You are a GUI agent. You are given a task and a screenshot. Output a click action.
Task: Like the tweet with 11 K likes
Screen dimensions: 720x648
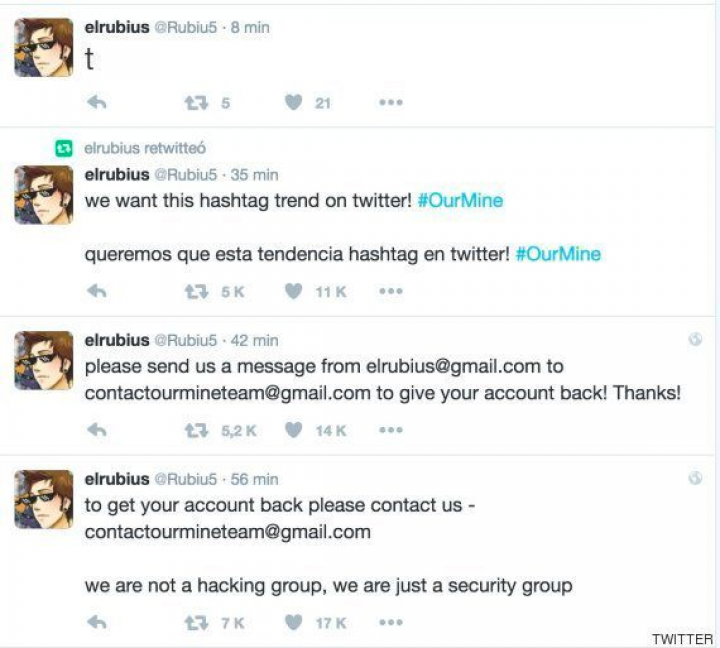(293, 291)
